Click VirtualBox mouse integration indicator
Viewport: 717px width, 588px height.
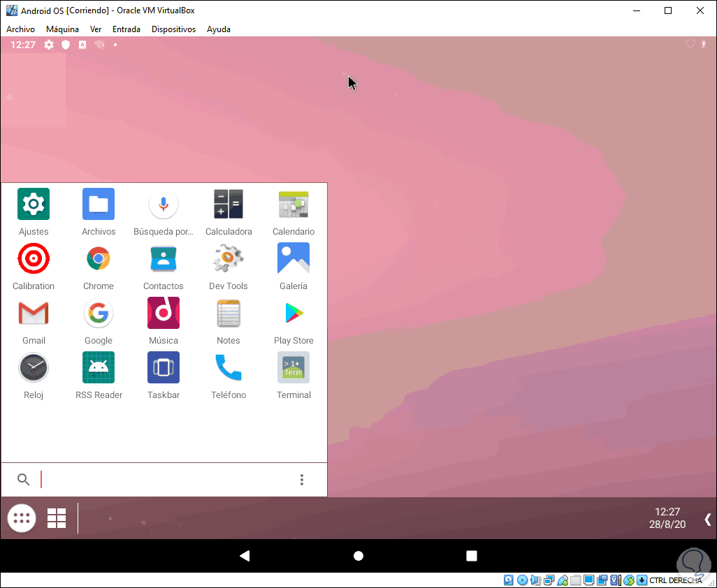[629, 580]
